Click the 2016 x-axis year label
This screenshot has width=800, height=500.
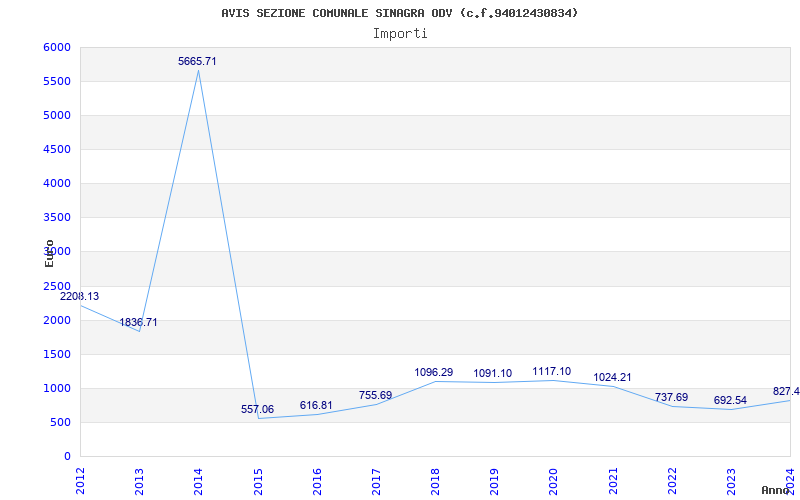click(x=317, y=481)
